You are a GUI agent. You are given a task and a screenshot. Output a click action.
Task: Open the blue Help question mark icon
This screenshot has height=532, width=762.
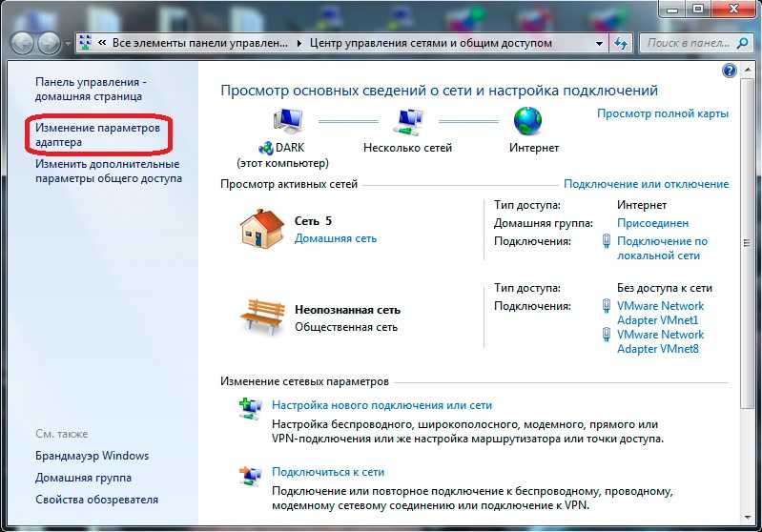tap(730, 71)
